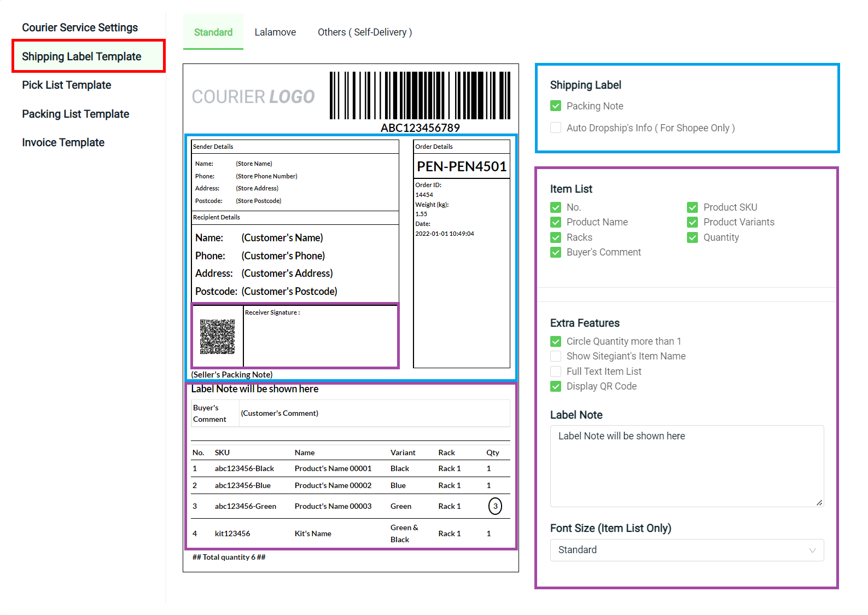
Task: Select the Standard tab
Action: pos(213,32)
